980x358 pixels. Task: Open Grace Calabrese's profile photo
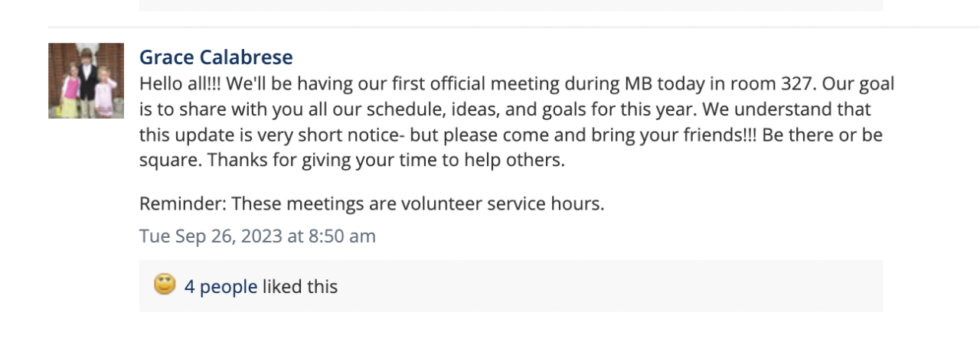pyautogui.click(x=86, y=80)
